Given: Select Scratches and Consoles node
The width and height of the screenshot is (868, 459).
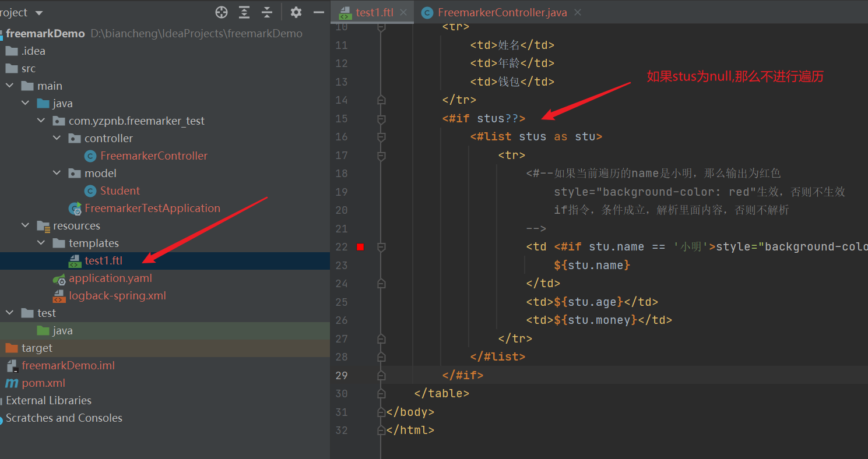Looking at the screenshot, I should click(x=64, y=418).
